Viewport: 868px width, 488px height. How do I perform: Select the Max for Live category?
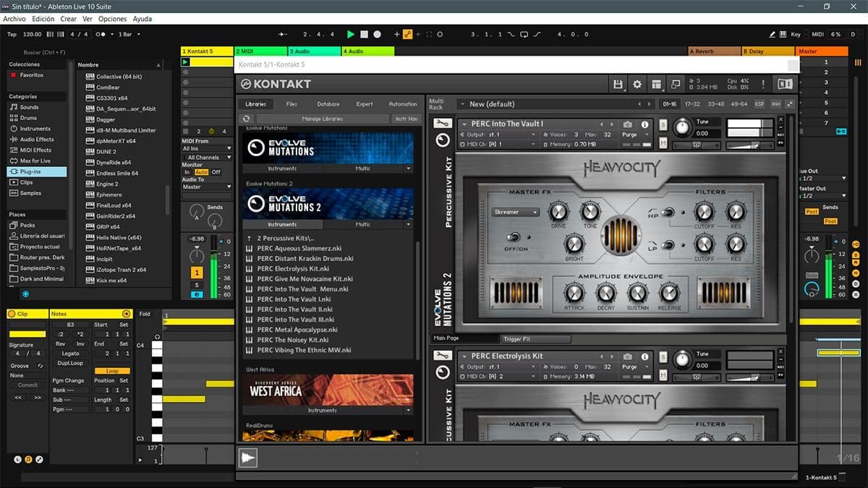(x=35, y=160)
